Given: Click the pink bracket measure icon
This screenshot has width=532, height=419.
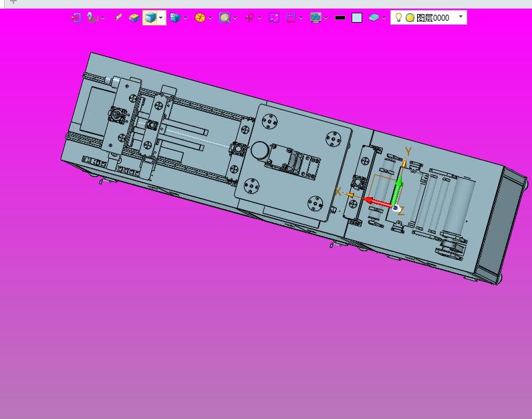Looking at the screenshot, I should (x=291, y=17).
